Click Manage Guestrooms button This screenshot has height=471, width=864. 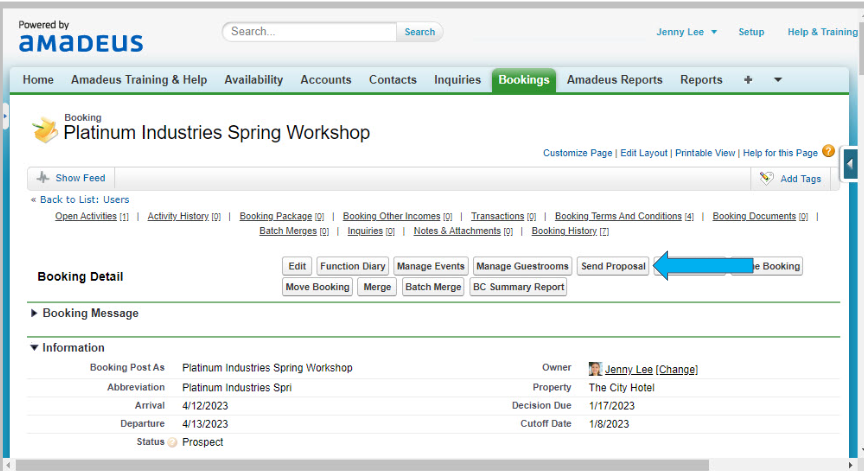pos(522,266)
